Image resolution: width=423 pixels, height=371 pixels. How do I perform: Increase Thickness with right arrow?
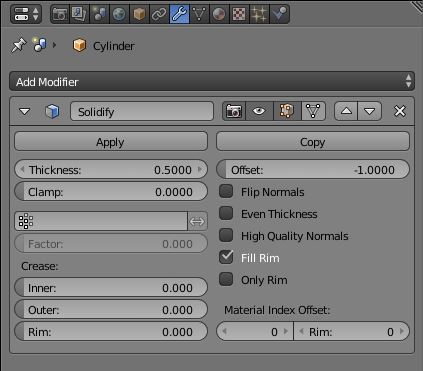point(200,169)
